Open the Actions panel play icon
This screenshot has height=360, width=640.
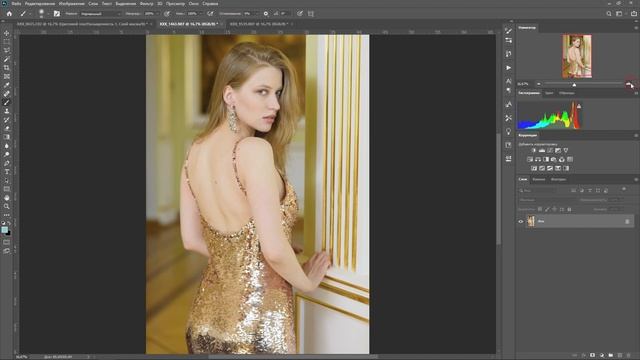tap(508, 68)
